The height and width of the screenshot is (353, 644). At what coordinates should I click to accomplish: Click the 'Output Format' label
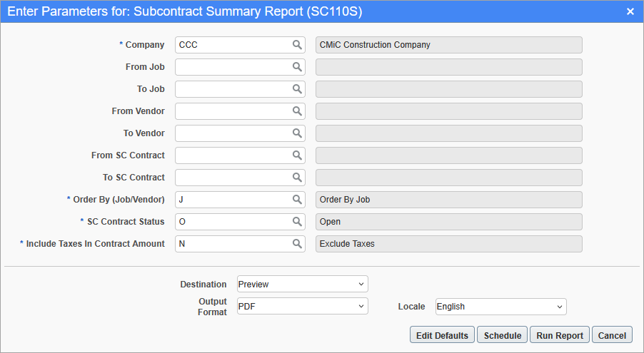pyautogui.click(x=212, y=307)
